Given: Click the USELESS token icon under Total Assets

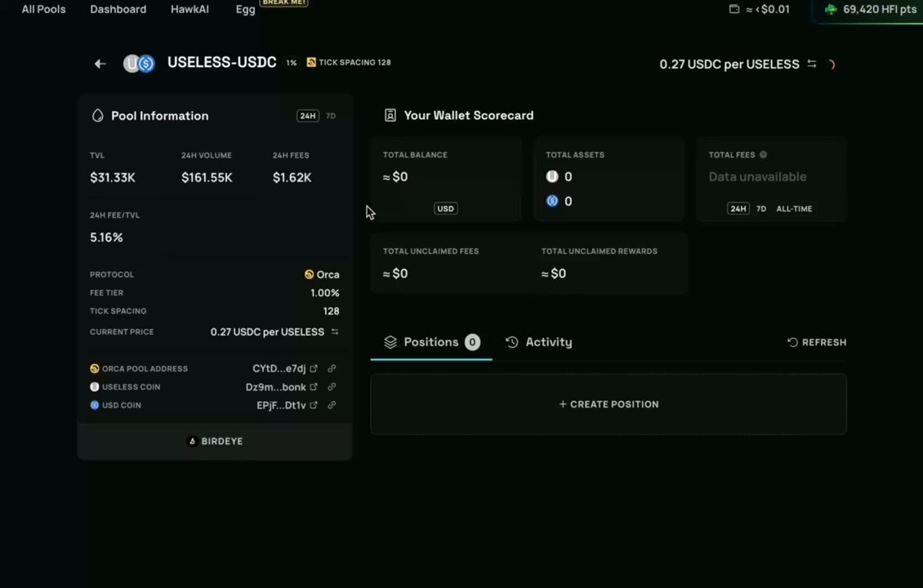Looking at the screenshot, I should 552,176.
